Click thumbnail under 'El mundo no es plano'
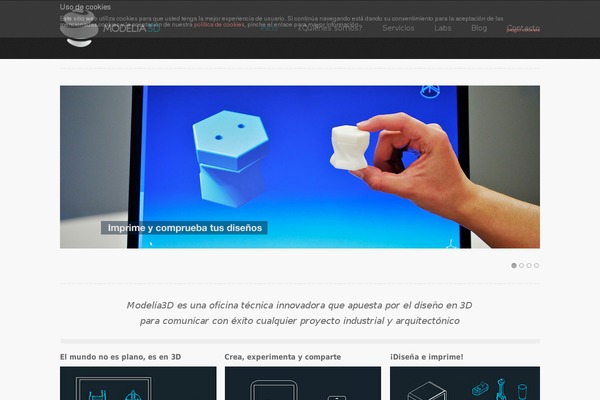 click(x=138, y=383)
